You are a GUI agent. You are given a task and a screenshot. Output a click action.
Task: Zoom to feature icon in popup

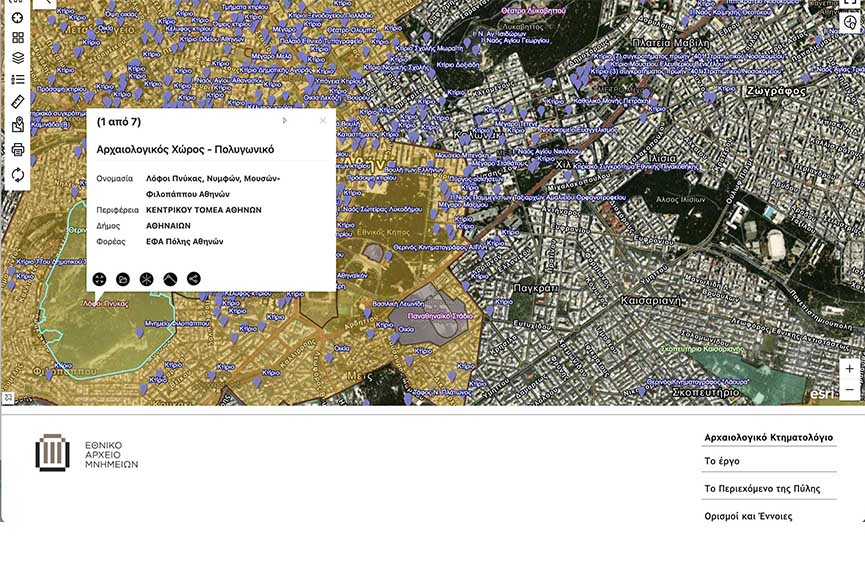pos(99,279)
